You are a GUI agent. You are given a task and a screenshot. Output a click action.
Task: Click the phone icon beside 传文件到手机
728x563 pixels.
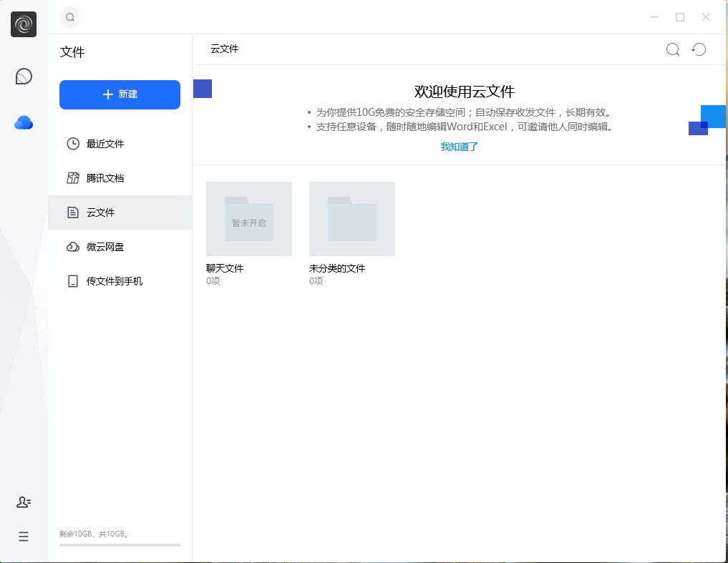pyautogui.click(x=73, y=281)
